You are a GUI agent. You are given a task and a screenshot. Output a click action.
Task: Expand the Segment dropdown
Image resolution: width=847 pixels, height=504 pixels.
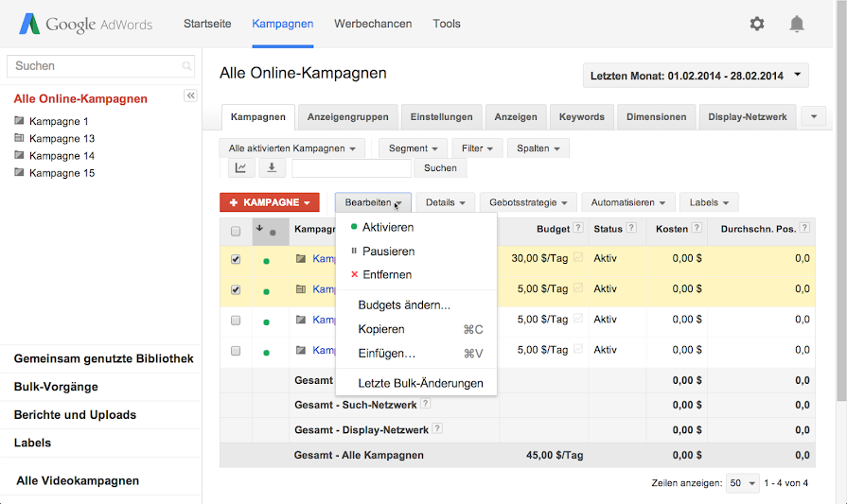(x=414, y=148)
